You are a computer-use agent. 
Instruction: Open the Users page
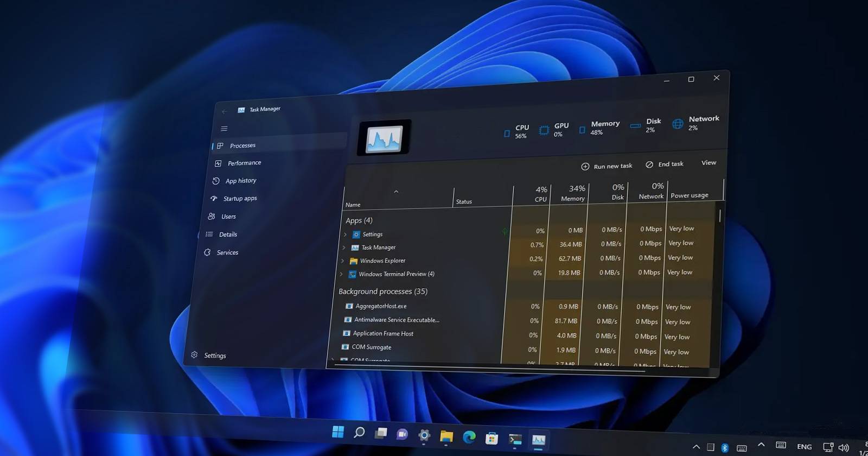click(228, 217)
